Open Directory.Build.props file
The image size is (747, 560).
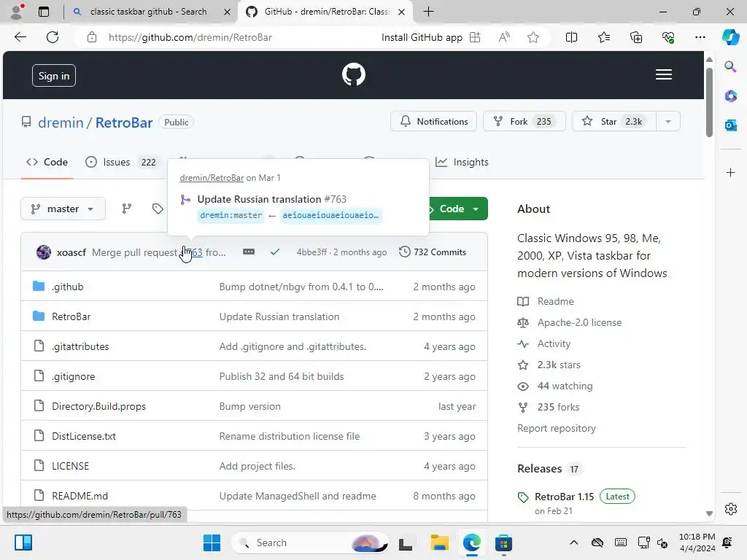coord(98,406)
